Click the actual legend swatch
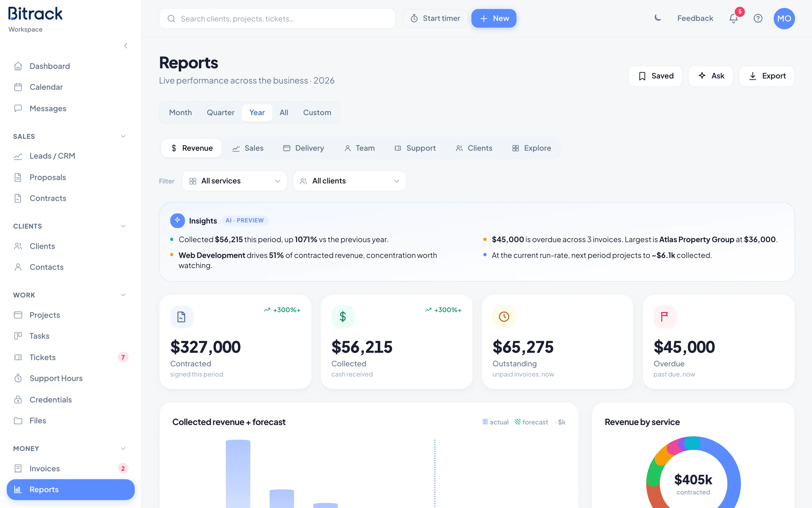The width and height of the screenshot is (812, 508). click(x=485, y=422)
